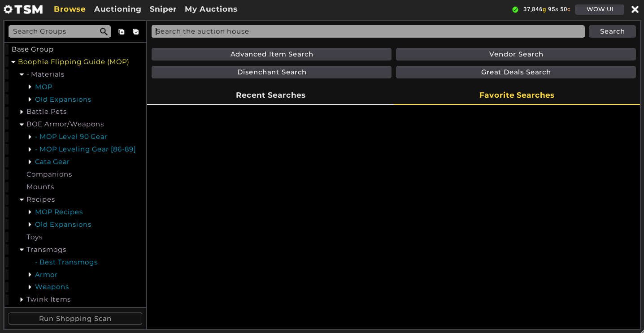Image resolution: width=644 pixels, height=333 pixels.
Task: Click the TSM gear logo icon
Action: [x=8, y=9]
